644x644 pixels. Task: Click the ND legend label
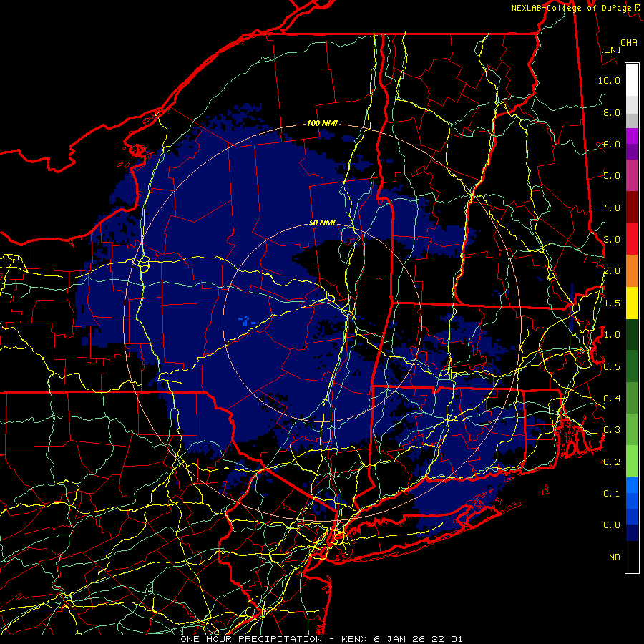click(x=615, y=557)
